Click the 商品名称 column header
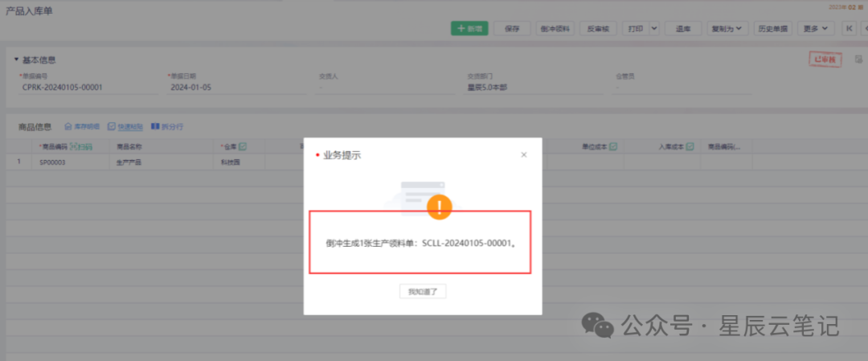The height and width of the screenshot is (361, 868). click(x=129, y=147)
